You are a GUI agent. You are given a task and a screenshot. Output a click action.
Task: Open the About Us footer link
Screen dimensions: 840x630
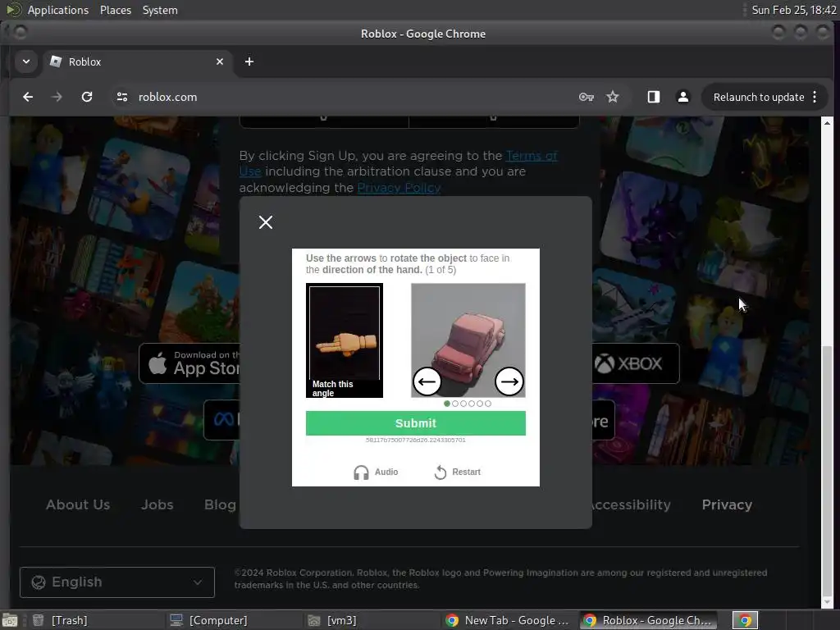tap(78, 504)
